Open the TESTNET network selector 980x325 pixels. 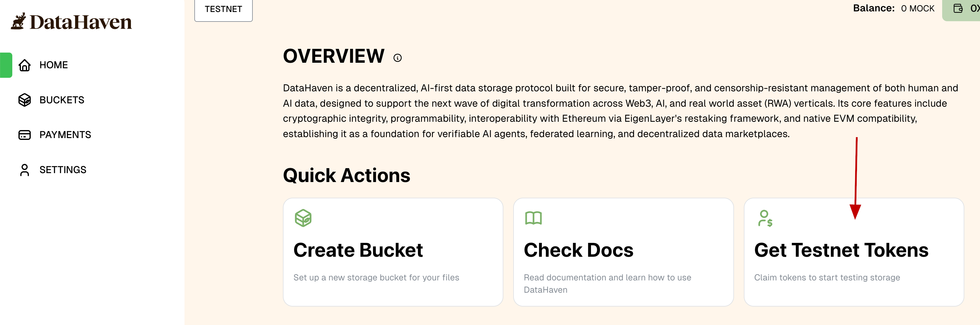[x=223, y=9]
